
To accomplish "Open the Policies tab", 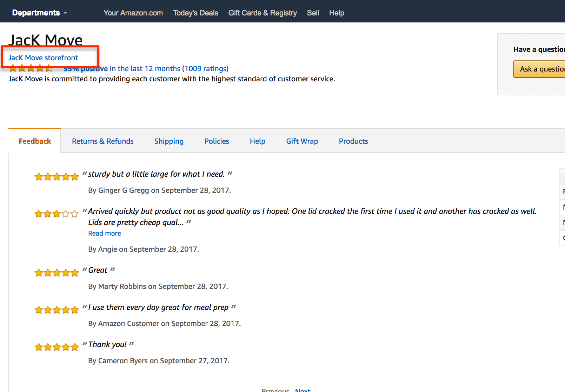I will click(217, 141).
